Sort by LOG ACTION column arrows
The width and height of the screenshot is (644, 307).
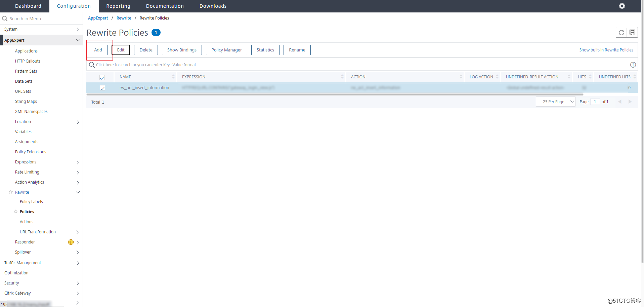(x=497, y=77)
